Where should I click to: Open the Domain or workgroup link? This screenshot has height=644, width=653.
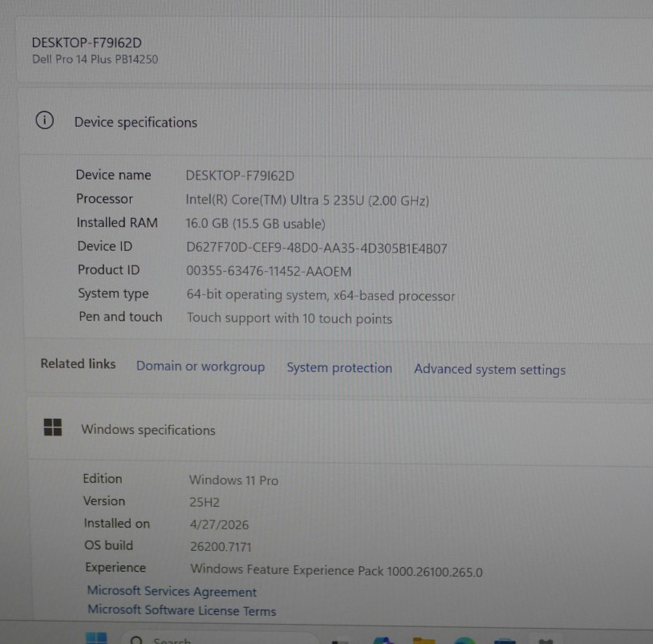click(201, 367)
